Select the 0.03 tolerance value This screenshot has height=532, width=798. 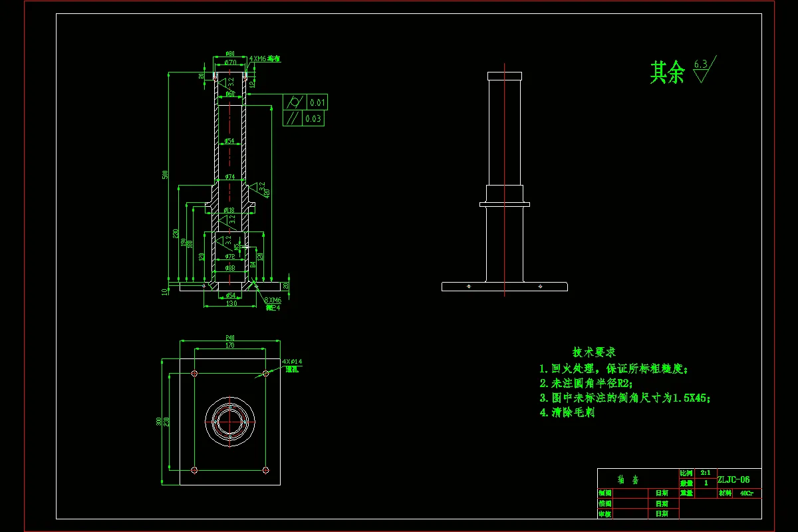click(x=313, y=119)
